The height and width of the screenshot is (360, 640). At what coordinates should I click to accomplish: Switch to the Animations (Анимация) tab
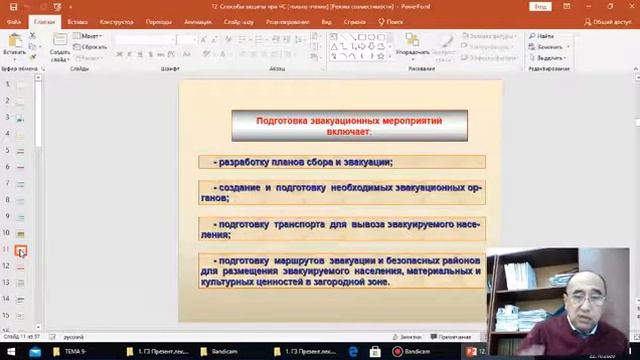[198, 22]
